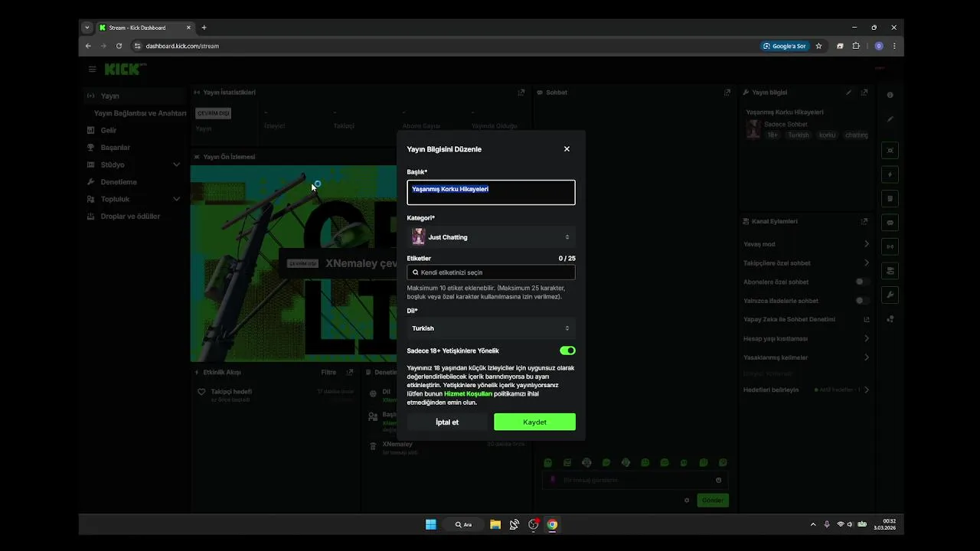Click the Google'a Sor button in address bar
Image resolution: width=980 pixels, height=551 pixels.
coord(784,46)
